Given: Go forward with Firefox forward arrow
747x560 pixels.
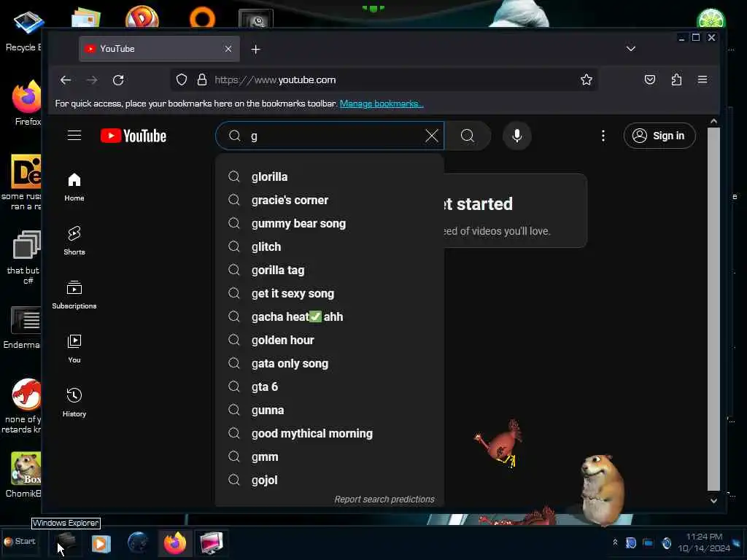Looking at the screenshot, I should (92, 80).
